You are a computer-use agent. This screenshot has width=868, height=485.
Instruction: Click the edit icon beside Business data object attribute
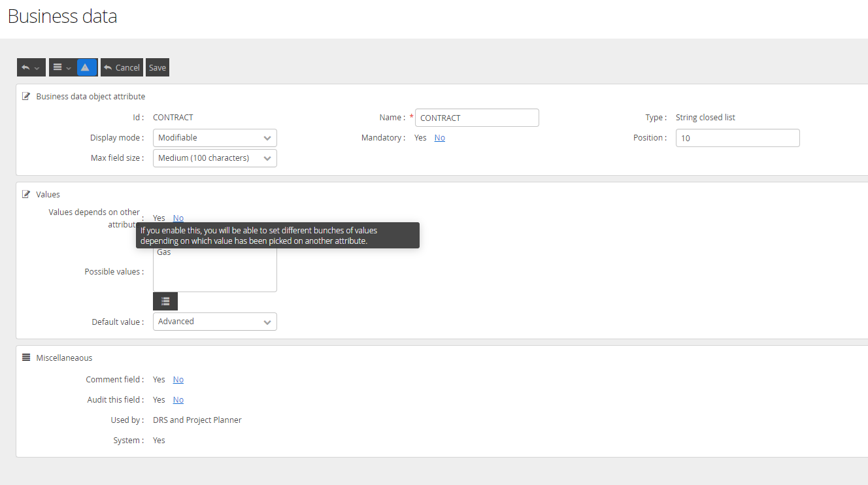click(26, 96)
